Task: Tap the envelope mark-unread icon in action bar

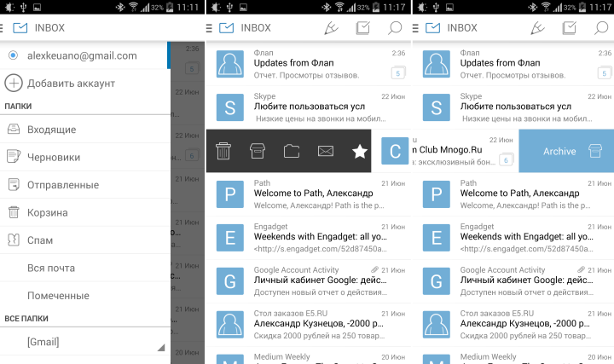Action: tap(325, 152)
